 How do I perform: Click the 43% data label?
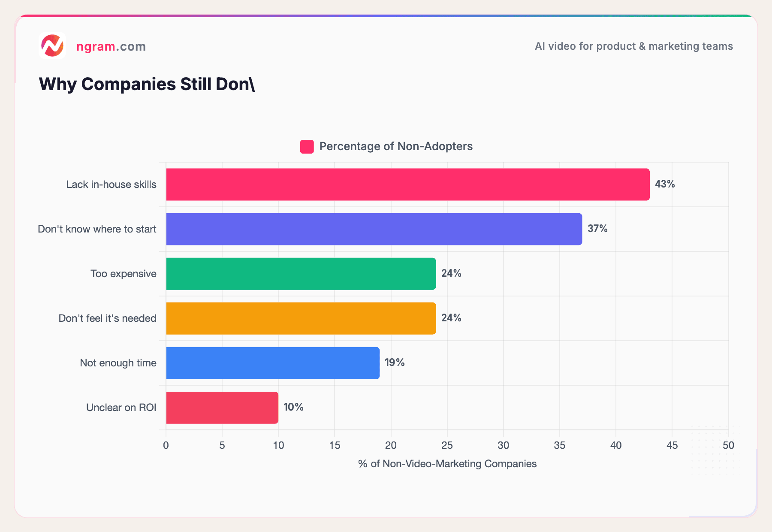pyautogui.click(x=665, y=184)
